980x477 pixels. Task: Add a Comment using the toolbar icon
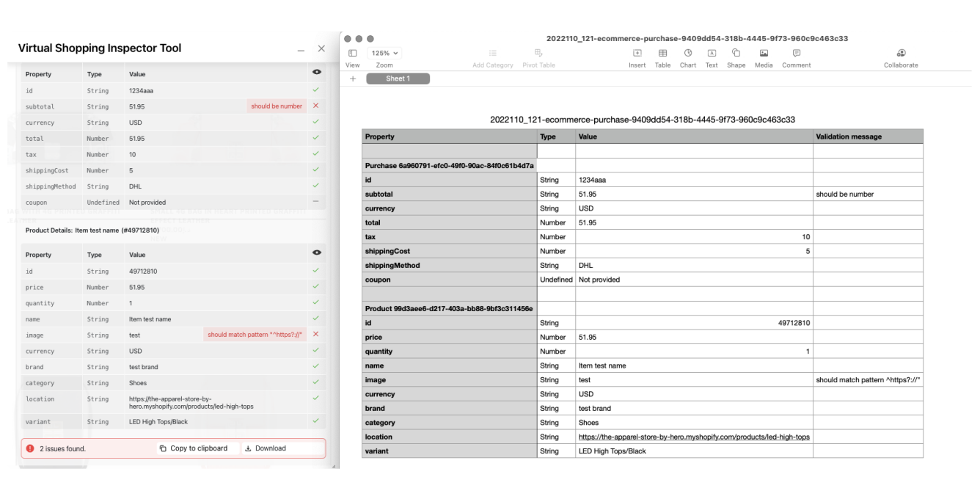[797, 53]
